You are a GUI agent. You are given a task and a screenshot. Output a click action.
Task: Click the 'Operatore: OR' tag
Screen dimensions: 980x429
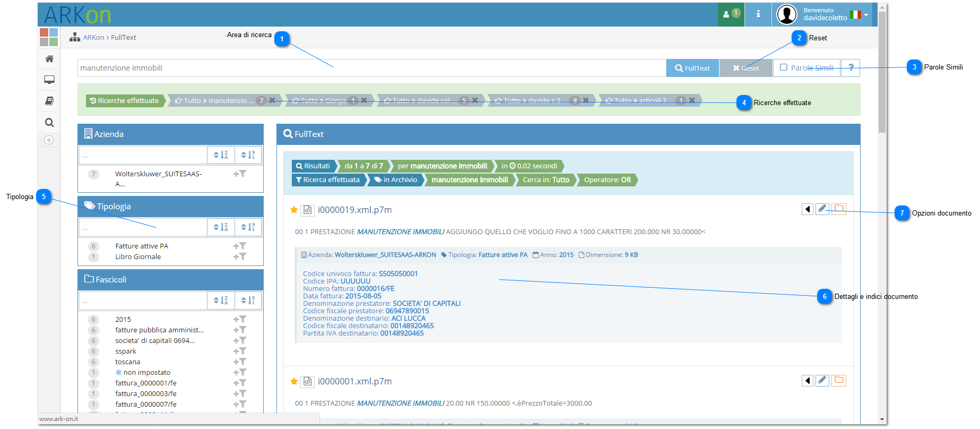(x=608, y=180)
